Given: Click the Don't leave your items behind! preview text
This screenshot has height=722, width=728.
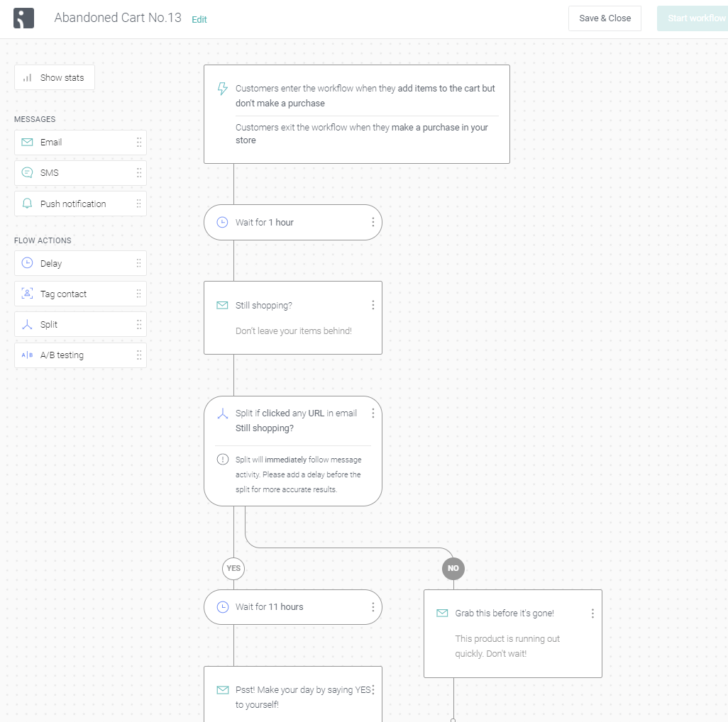Looking at the screenshot, I should point(294,331).
